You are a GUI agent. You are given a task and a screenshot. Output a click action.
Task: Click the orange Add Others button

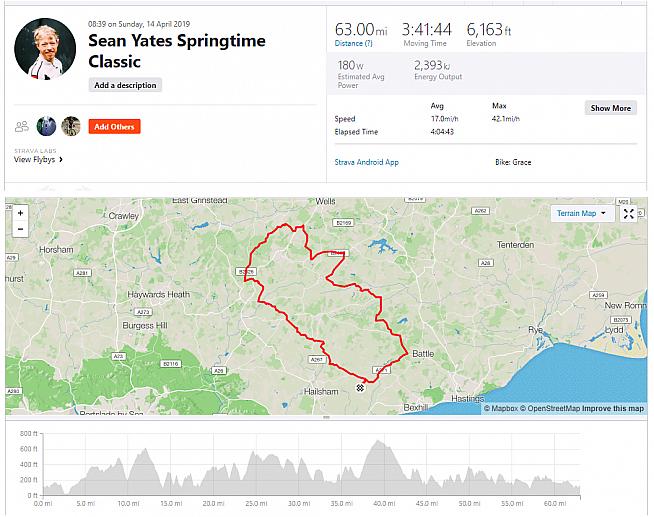point(114,127)
